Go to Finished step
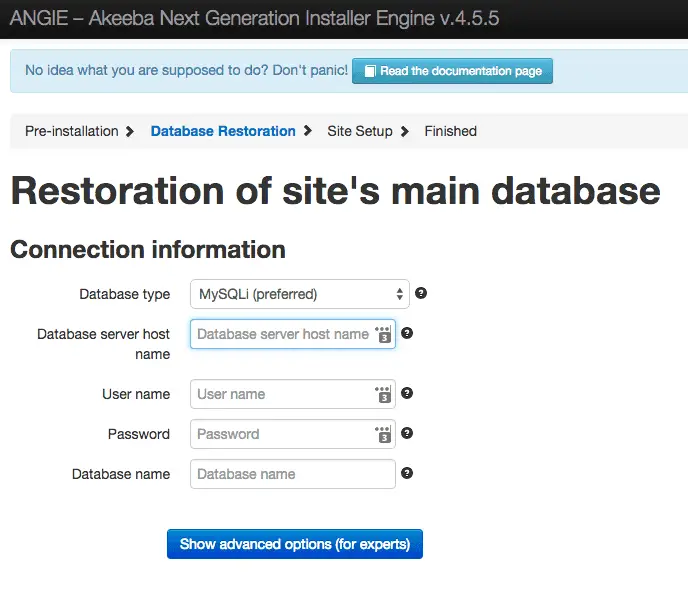688x592 pixels. 450,131
